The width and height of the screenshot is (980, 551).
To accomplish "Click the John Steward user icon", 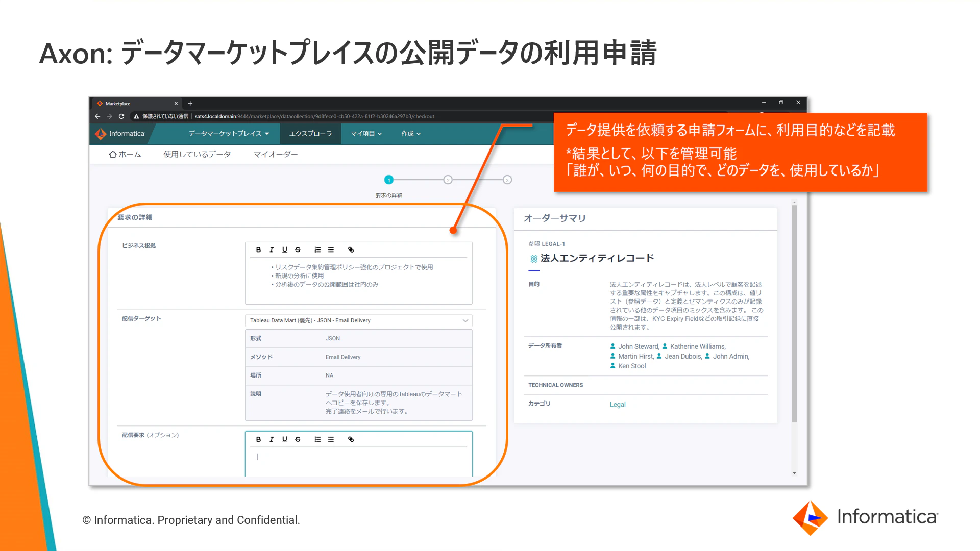I will click(612, 346).
